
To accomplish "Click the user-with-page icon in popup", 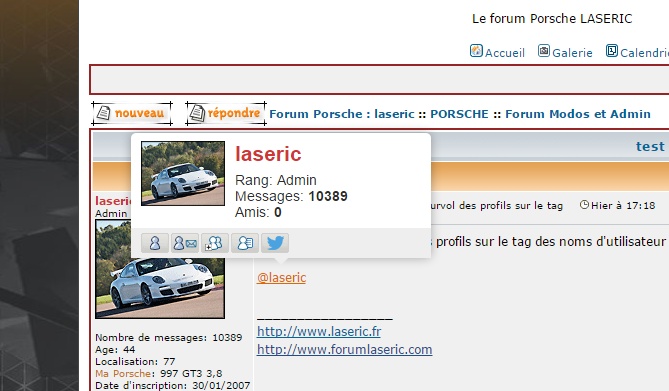I will click(x=245, y=243).
